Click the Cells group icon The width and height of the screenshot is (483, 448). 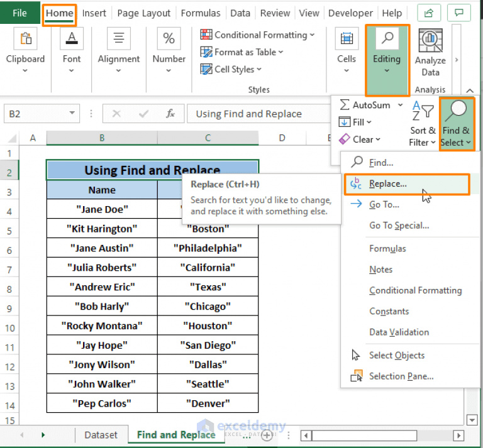347,38
